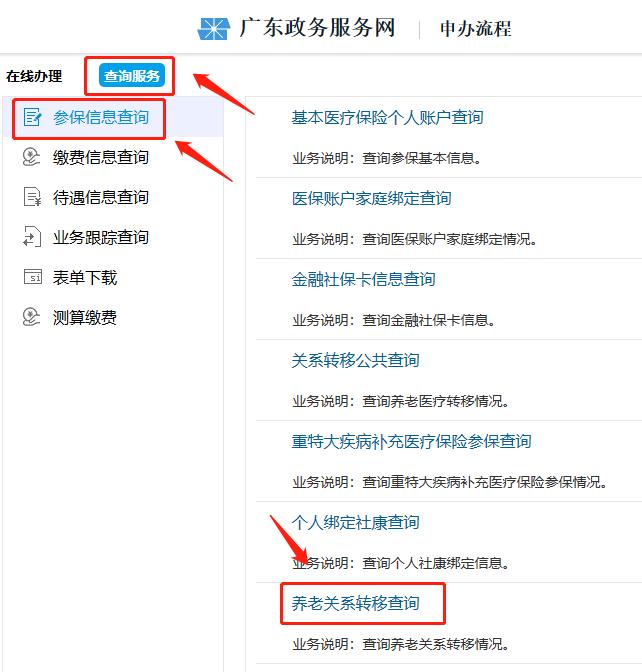The height and width of the screenshot is (672, 642).
Task: Click the 缴费信息查询 coin-hand icon
Action: pos(31,157)
